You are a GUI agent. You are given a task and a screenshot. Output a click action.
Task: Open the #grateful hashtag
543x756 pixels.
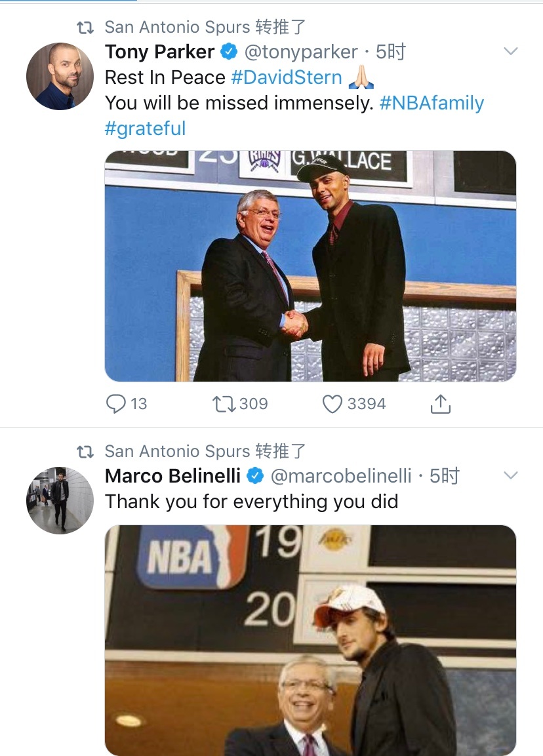(145, 129)
